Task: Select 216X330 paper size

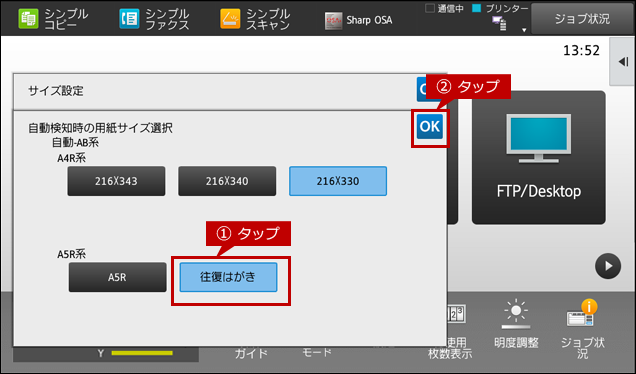Action: point(338,181)
